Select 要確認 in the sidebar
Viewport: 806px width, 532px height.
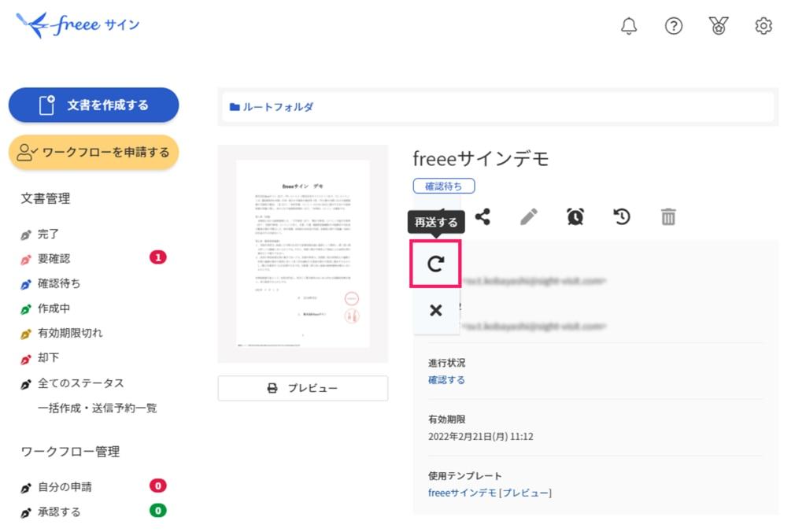click(x=54, y=259)
